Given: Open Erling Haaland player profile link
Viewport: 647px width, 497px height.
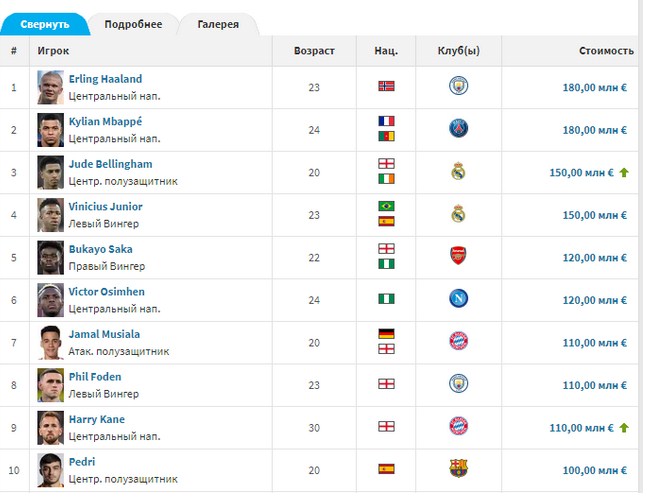Looking at the screenshot, I should click(x=105, y=79).
